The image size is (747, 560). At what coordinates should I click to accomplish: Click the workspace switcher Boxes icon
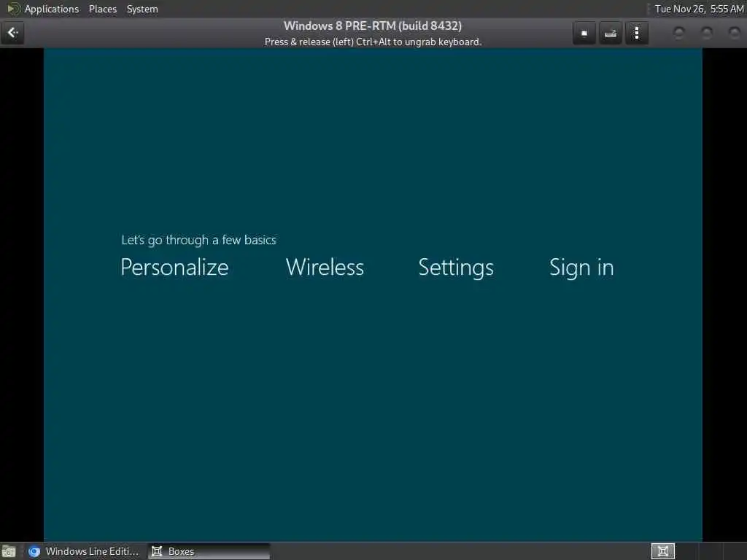[x=662, y=551]
